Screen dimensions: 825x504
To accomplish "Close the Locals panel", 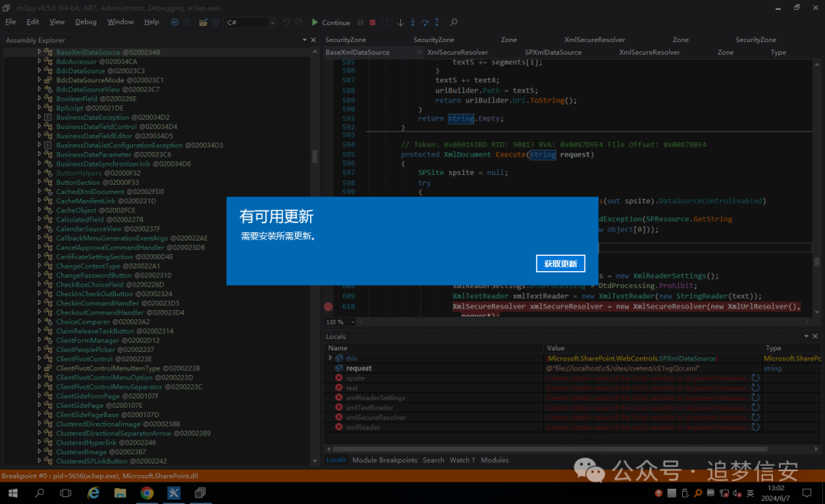I will [815, 336].
